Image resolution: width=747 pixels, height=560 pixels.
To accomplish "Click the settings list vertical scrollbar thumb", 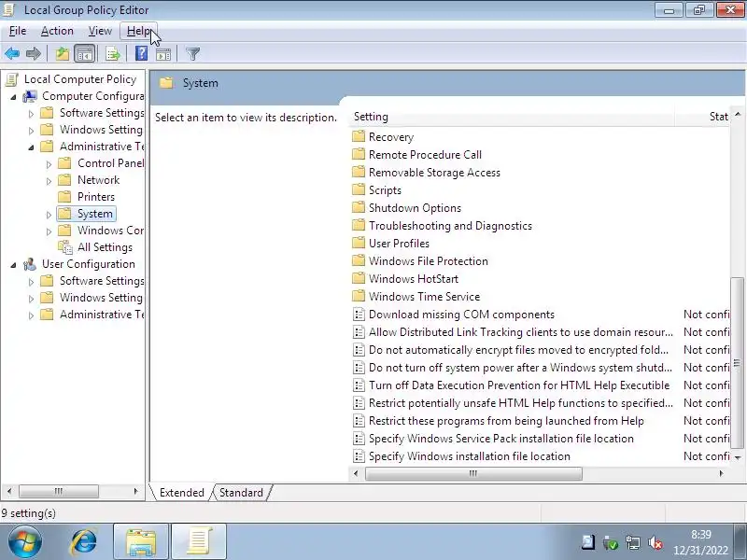I will coord(737,363).
